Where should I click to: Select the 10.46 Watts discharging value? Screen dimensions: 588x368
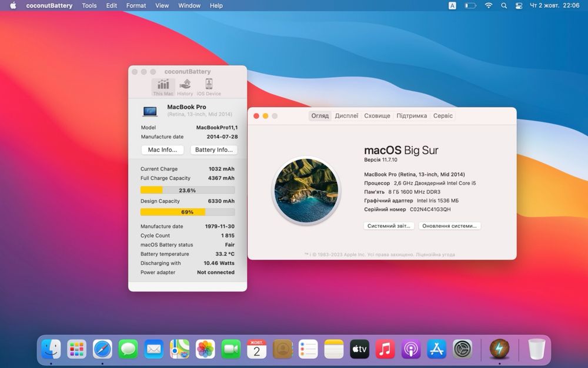click(x=219, y=263)
